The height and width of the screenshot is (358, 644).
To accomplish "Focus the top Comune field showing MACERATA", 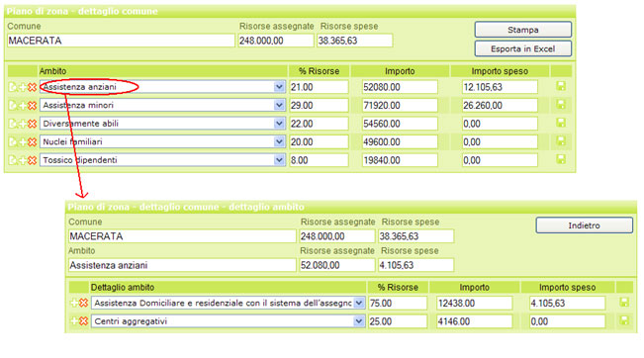I will tap(121, 41).
